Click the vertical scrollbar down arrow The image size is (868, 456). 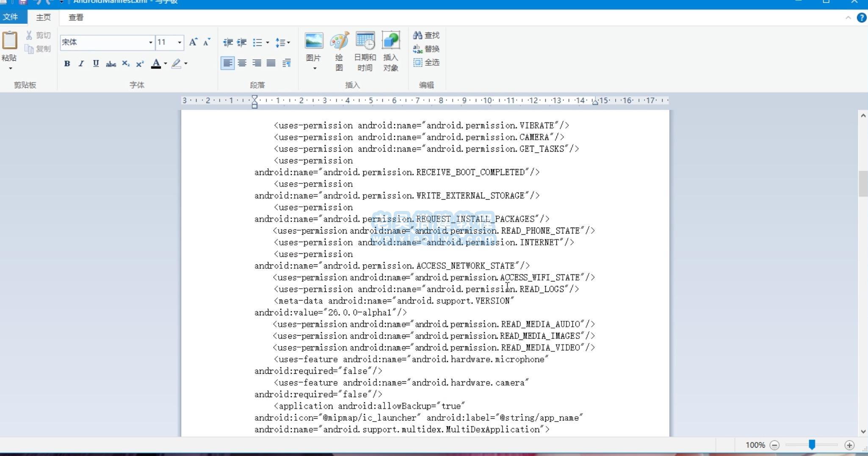pyautogui.click(x=863, y=431)
